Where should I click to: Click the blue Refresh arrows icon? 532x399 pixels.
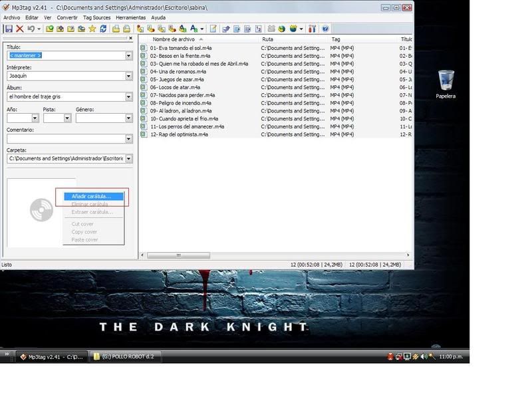pyautogui.click(x=103, y=29)
